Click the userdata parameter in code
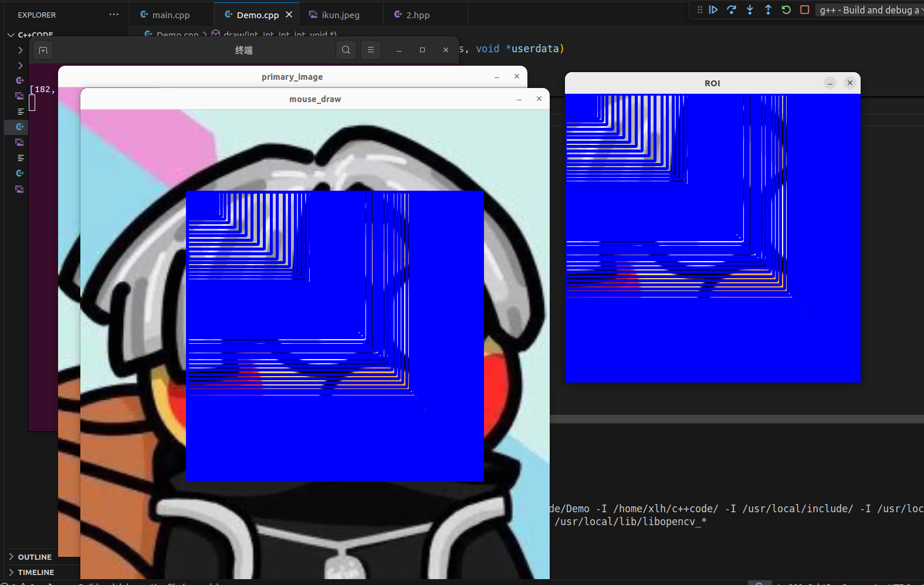Screen dimensions: 924x585 tap(535, 49)
